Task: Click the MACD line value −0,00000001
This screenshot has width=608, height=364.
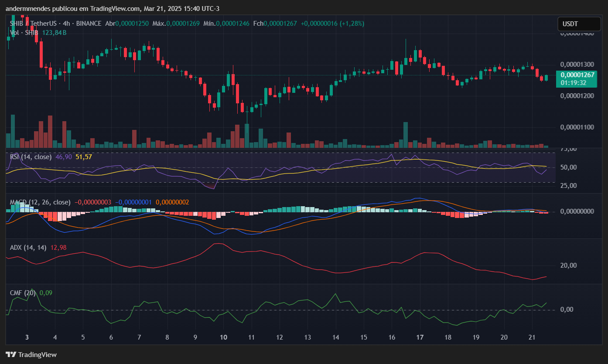Action: point(133,202)
